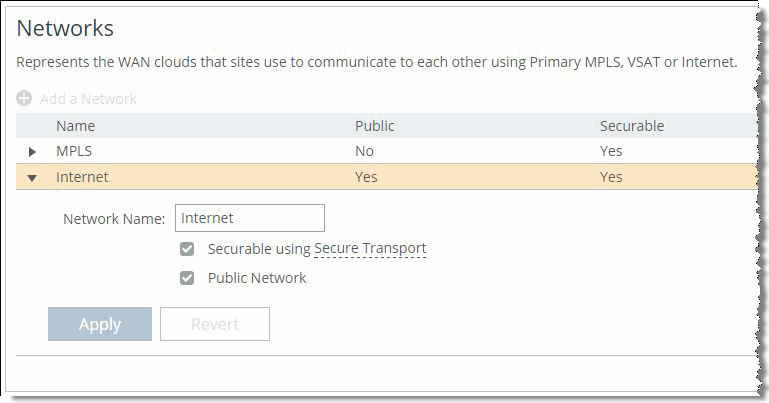Click the Add a Network label
The width and height of the screenshot is (769, 403).
(x=88, y=99)
